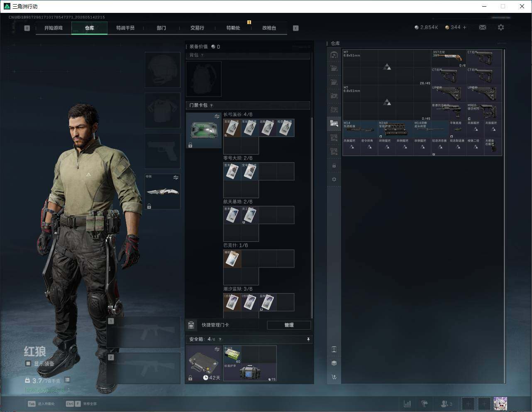Image resolution: width=532 pixels, height=412 pixels.
Task: Click the player avatar in bottom bar
Action: pyautogui.click(x=500, y=404)
